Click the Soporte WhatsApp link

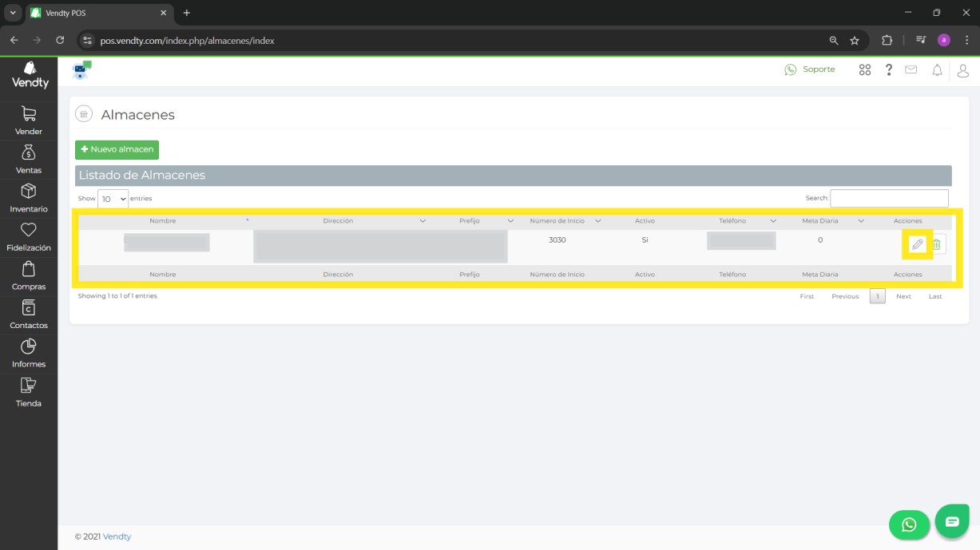[810, 69]
